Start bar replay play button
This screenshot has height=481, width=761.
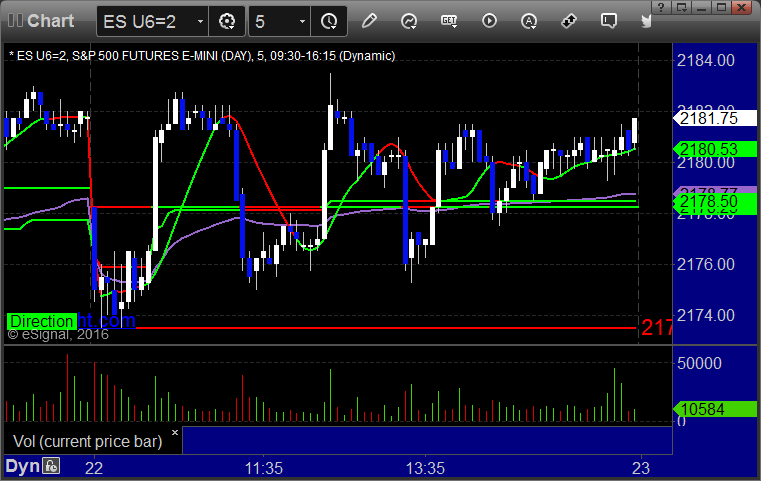pyautogui.click(x=489, y=21)
